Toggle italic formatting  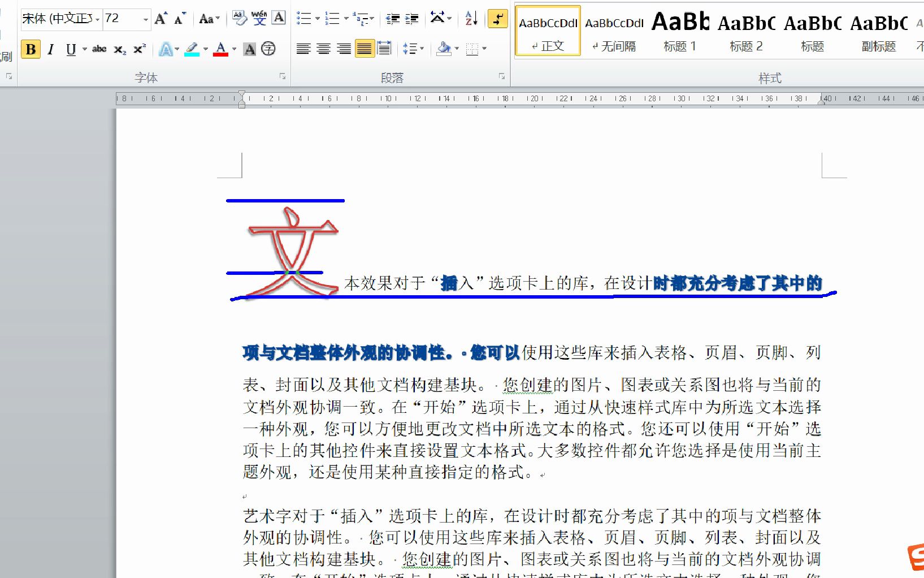(50, 49)
